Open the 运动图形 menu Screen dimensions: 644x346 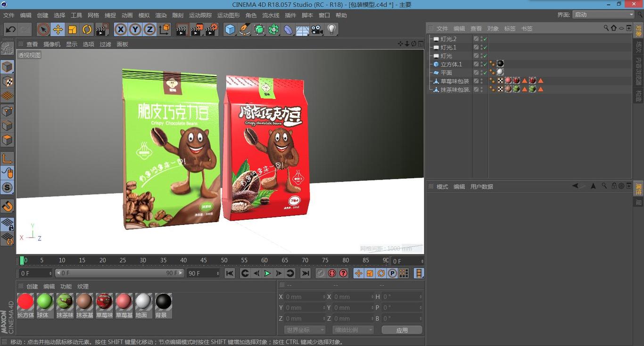[228, 15]
